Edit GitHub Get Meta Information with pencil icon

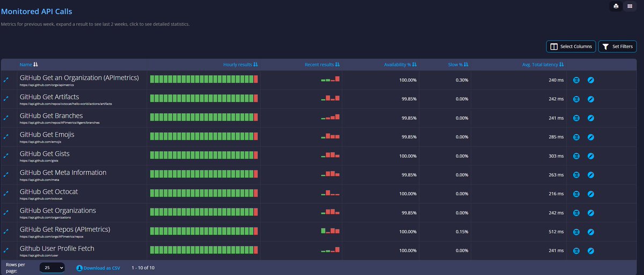pyautogui.click(x=591, y=175)
